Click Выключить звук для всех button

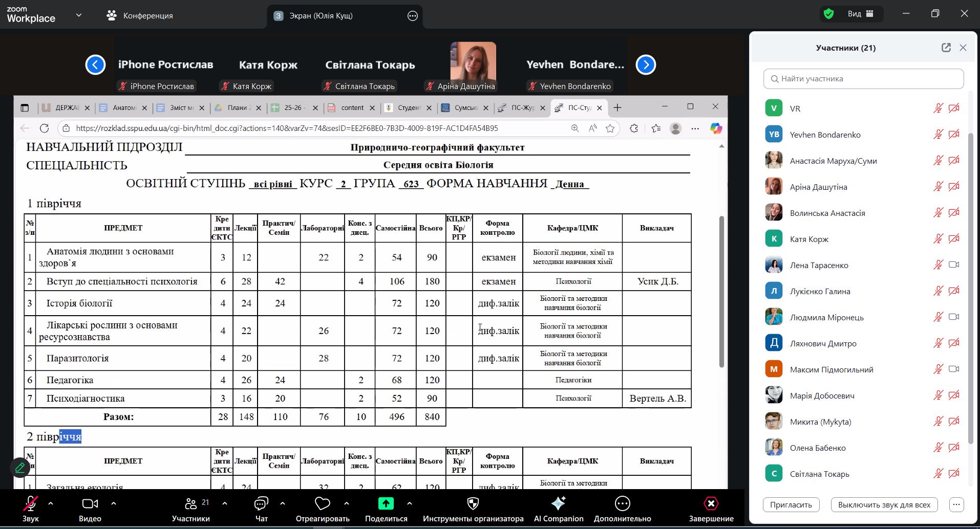click(884, 505)
